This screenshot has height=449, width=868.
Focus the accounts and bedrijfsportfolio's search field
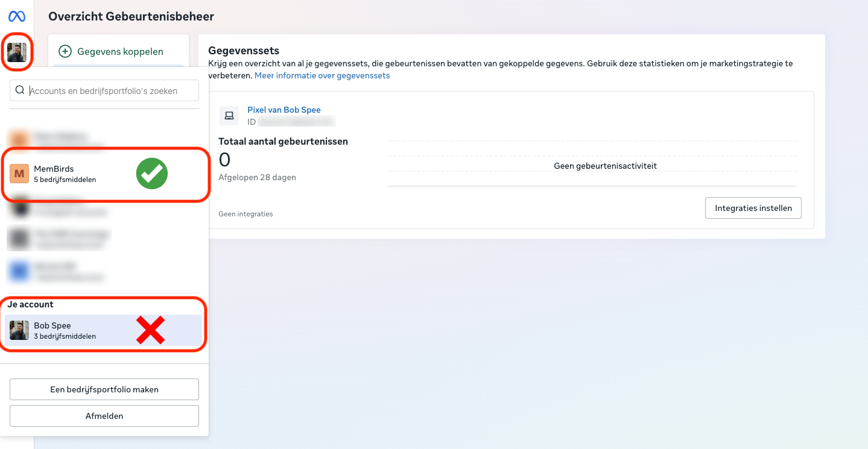click(104, 91)
